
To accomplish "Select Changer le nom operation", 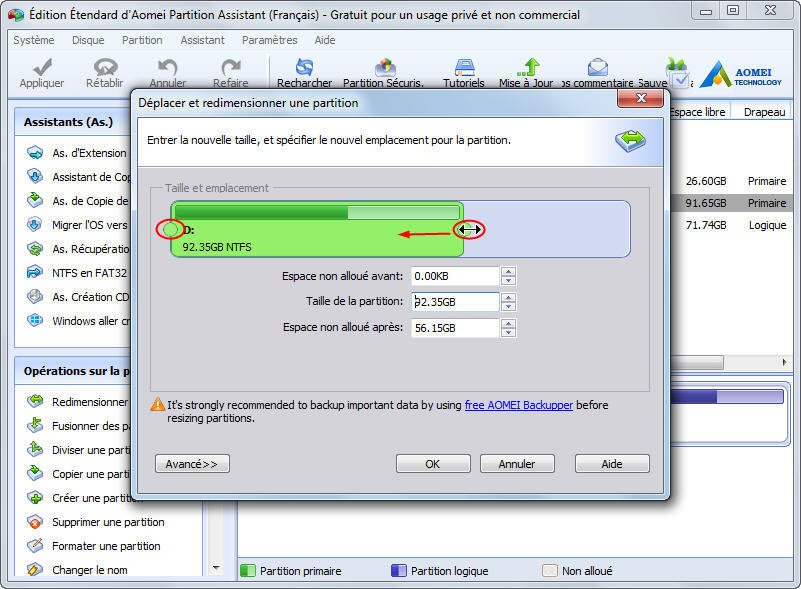I will 77,570.
